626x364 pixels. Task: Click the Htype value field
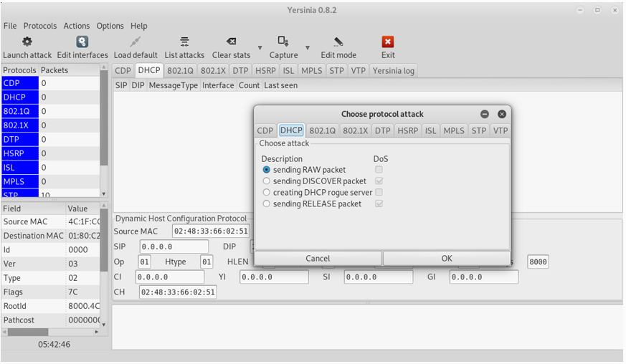207,262
